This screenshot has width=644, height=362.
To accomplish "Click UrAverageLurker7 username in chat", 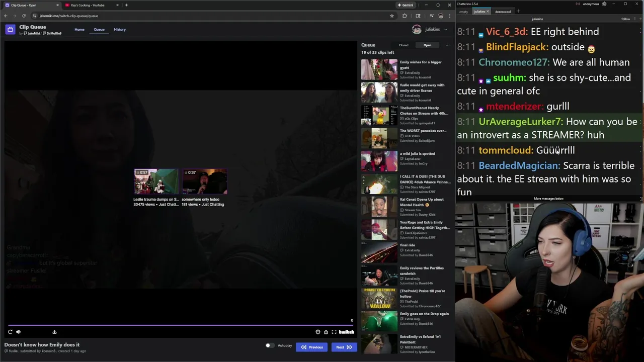I will pos(521,122).
